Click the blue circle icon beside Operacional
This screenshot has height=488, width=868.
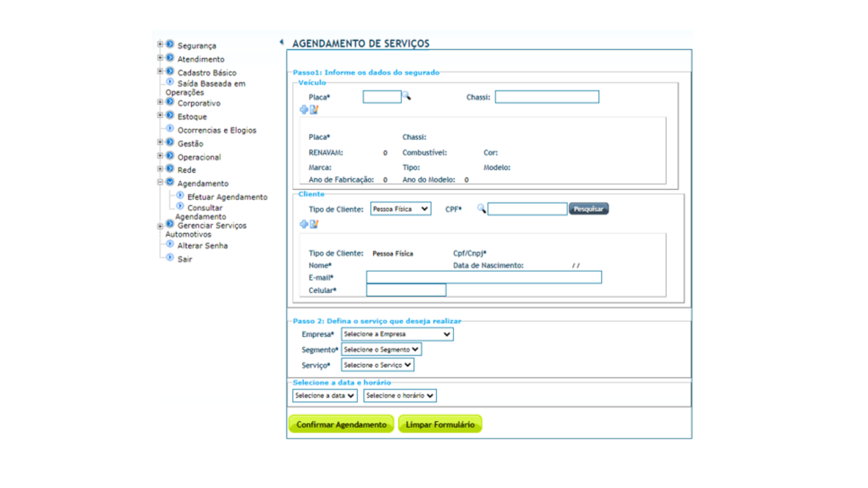tap(170, 156)
